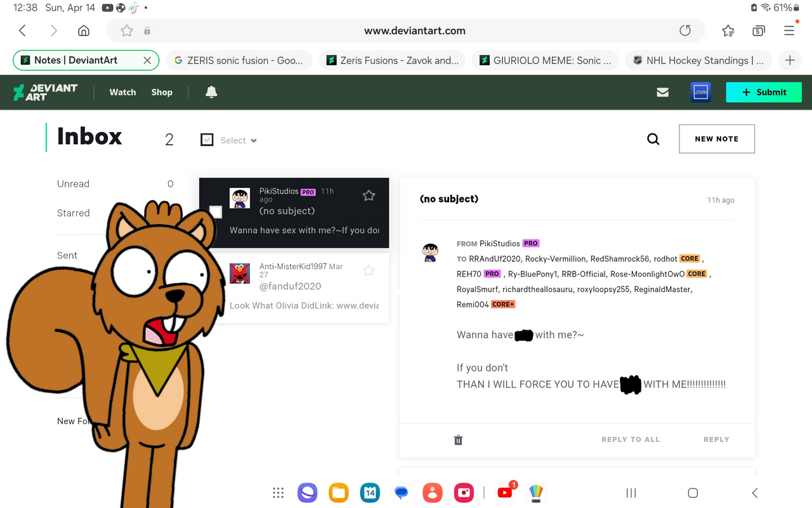Open the notifications bell icon

point(211,92)
